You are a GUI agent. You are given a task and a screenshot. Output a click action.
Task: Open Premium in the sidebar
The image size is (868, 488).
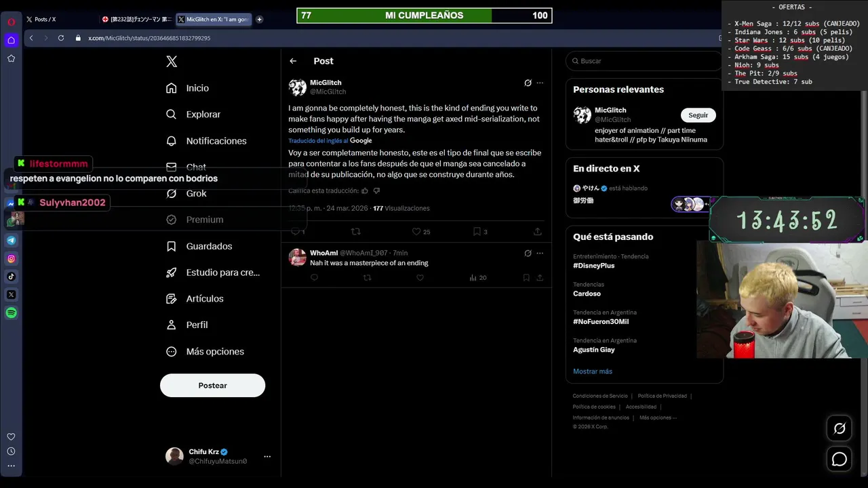(x=195, y=220)
